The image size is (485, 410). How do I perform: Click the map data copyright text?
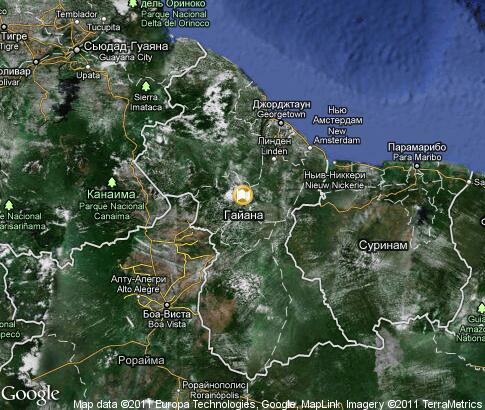coord(278,404)
